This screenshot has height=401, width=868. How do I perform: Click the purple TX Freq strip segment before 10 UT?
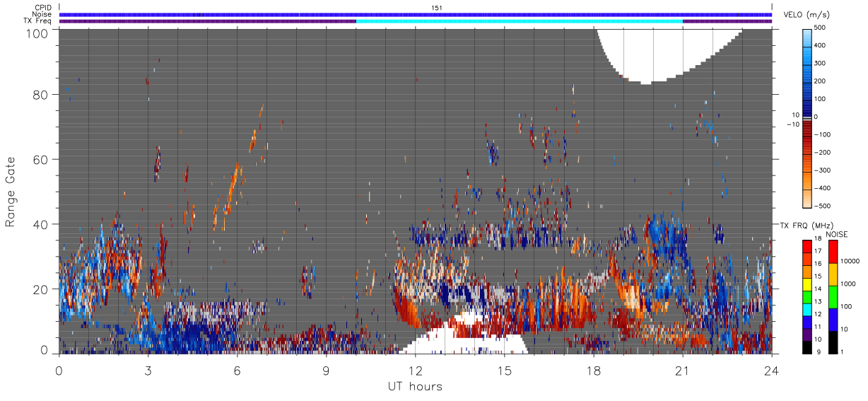pos(208,21)
